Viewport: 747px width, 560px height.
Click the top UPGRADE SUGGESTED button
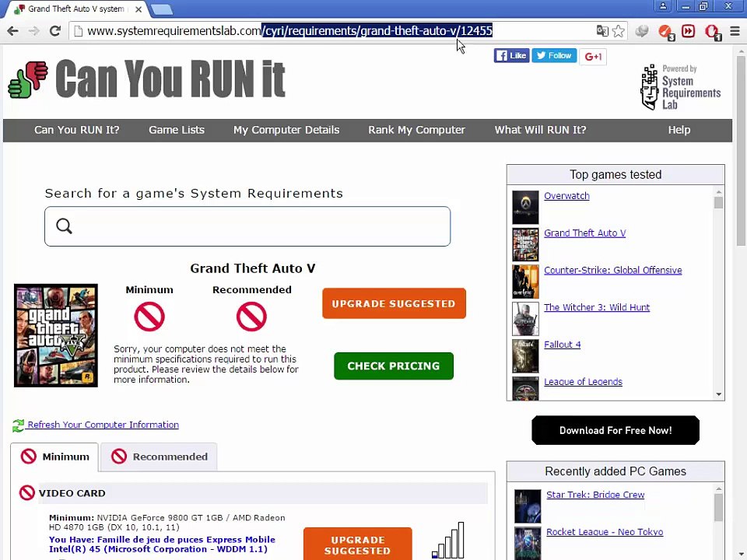click(394, 303)
